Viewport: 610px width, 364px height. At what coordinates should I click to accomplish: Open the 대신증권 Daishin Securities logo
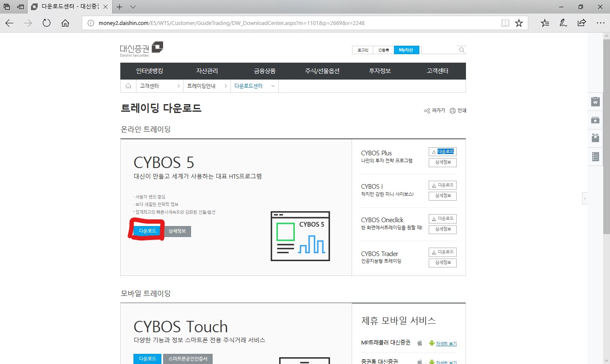(141, 50)
